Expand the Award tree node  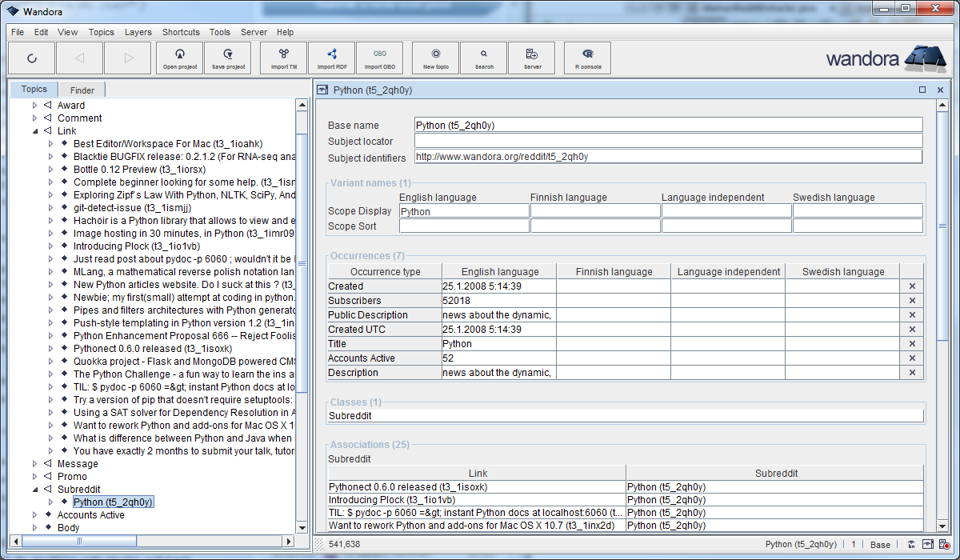[35, 106]
